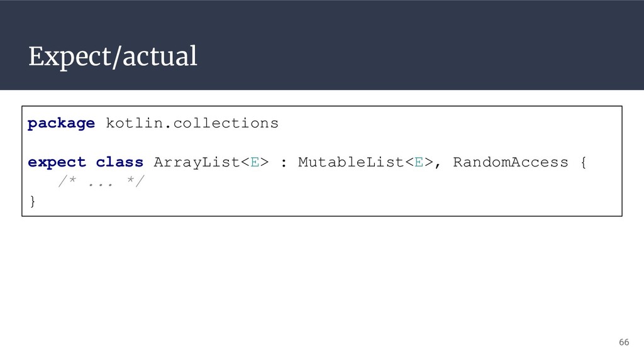Click the opening curly brace
Image resolution: width=644 pixels, height=362 pixels.
tap(583, 162)
